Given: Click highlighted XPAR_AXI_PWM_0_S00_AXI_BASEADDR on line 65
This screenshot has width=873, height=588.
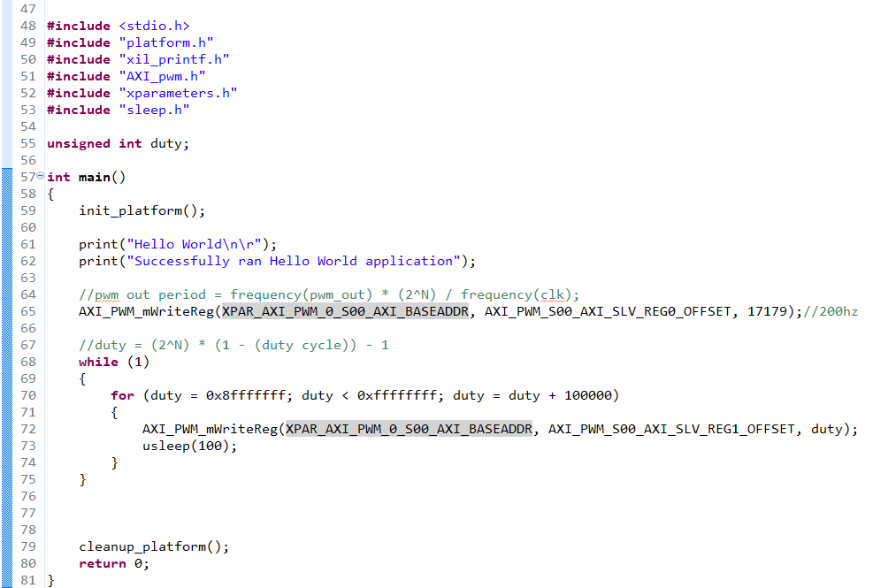Looking at the screenshot, I should coord(345,311).
